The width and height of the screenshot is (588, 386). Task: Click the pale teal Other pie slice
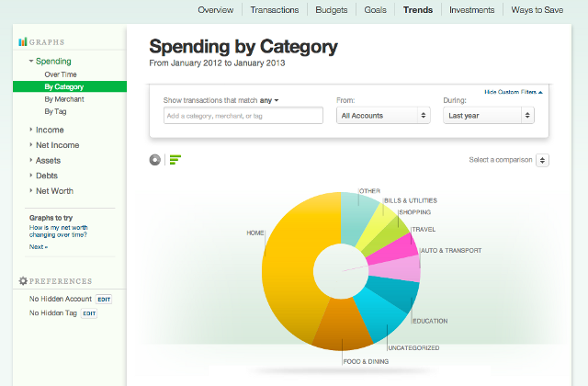[x=356, y=218]
